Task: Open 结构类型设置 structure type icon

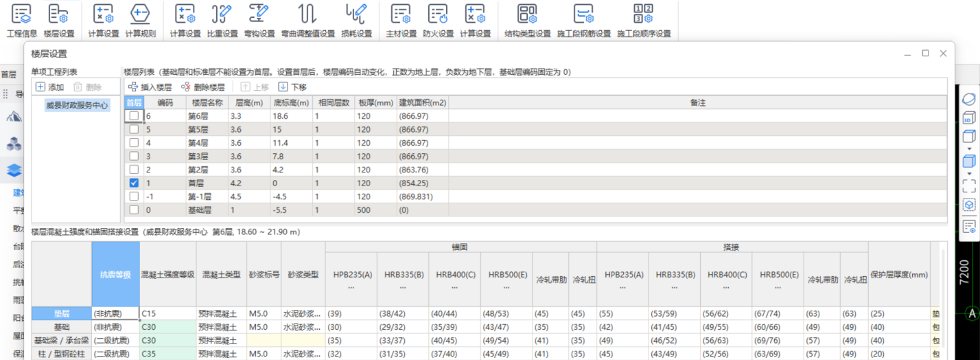Action: [x=527, y=13]
